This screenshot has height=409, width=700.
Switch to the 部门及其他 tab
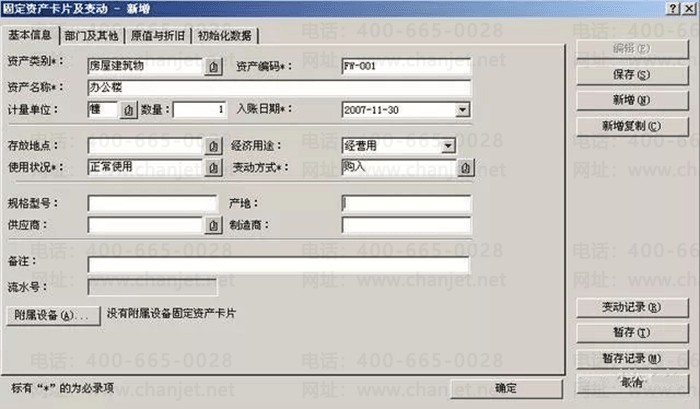pyautogui.click(x=92, y=36)
